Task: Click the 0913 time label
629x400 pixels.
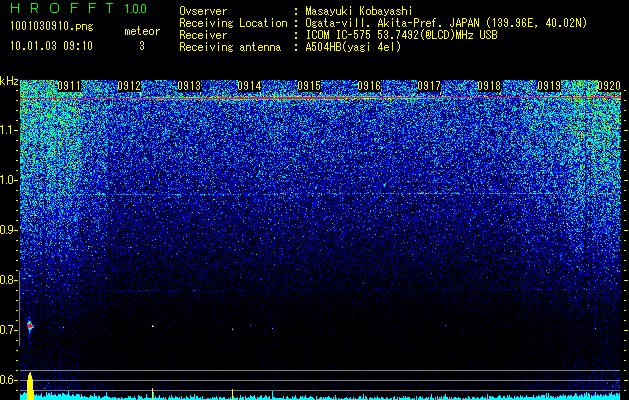Action: [189, 86]
